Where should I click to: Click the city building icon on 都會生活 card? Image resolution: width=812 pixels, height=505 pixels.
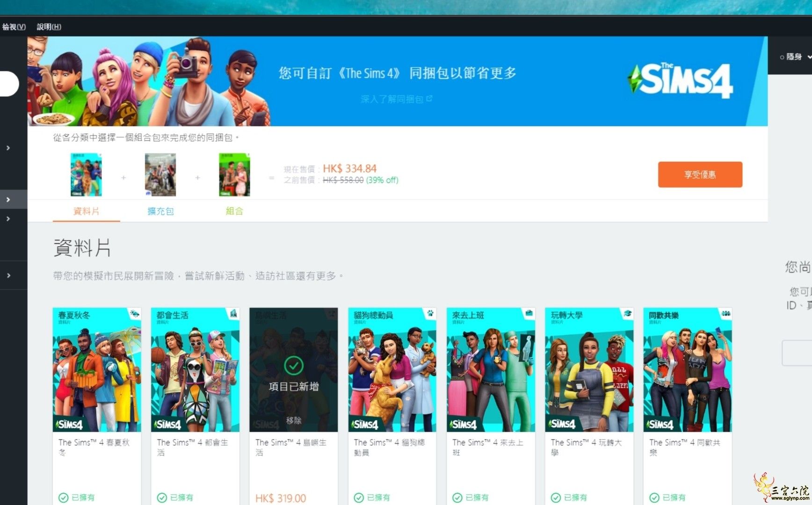point(233,314)
